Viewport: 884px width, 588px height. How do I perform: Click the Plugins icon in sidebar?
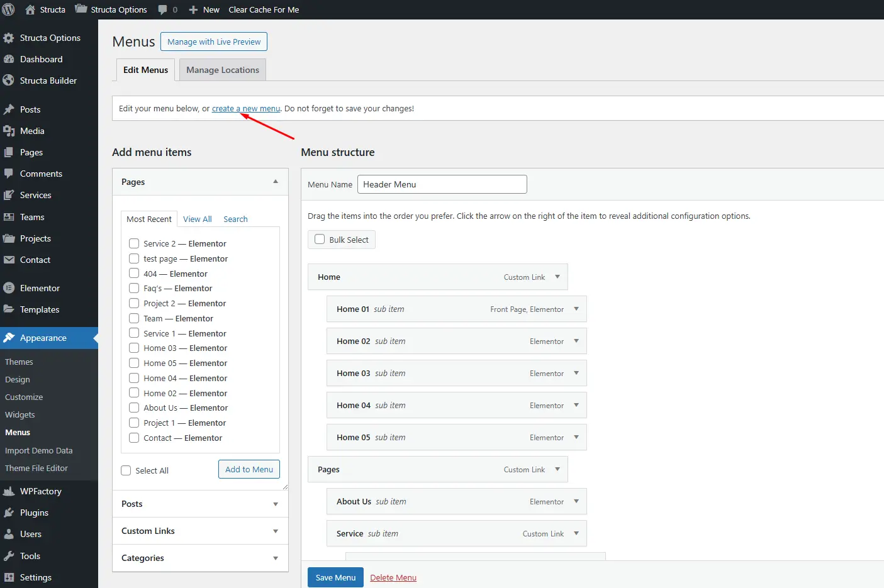[x=9, y=513]
